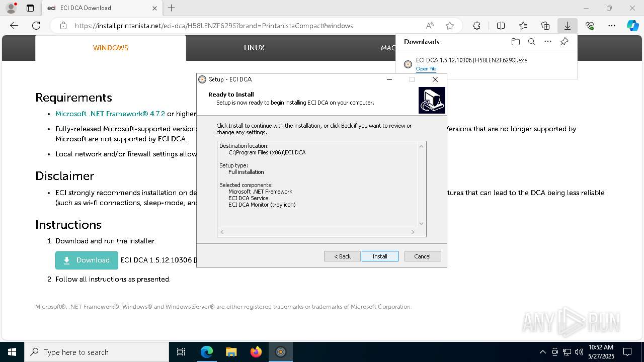Screen dimensions: 644x362
Task: Click the Downloads toolbar icon
Action: pos(568,26)
